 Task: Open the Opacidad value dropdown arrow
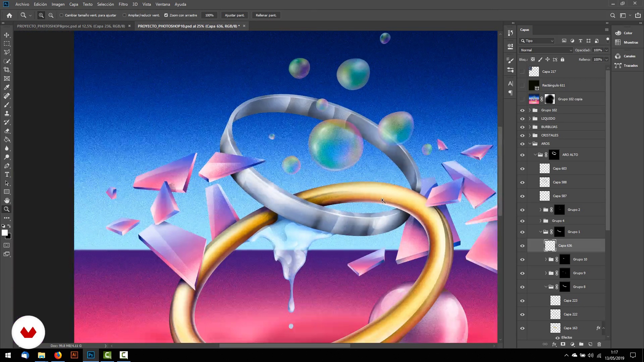click(x=606, y=50)
